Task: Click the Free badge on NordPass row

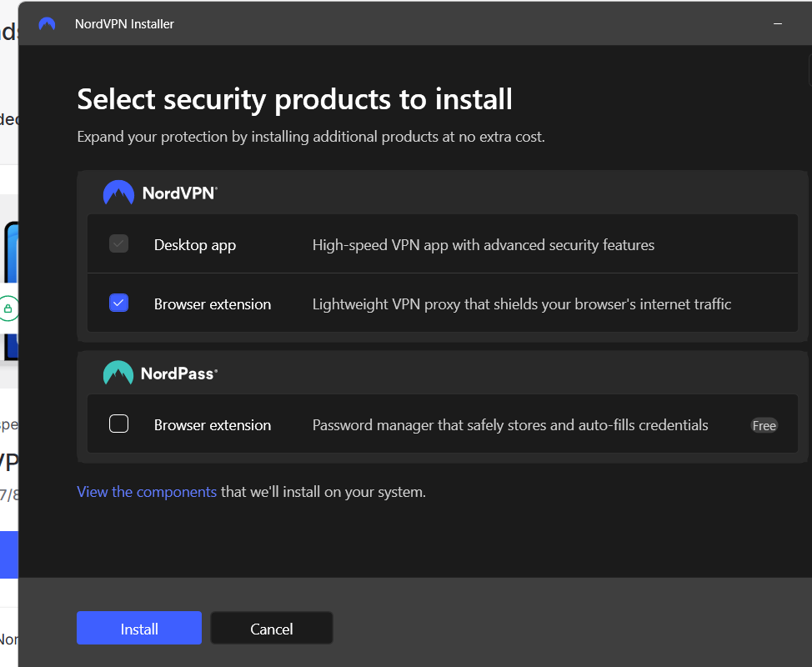Action: 764,425
